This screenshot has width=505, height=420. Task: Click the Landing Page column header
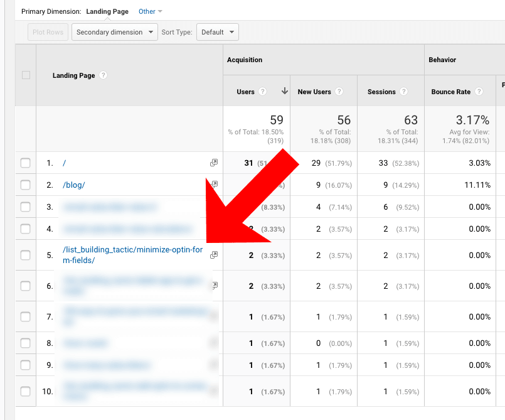click(x=74, y=75)
